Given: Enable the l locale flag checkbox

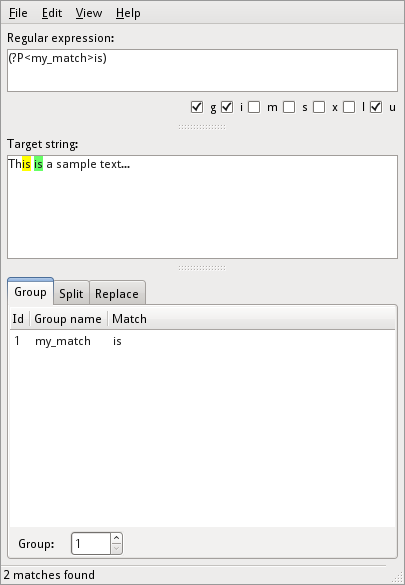Looking at the screenshot, I should click(x=349, y=107).
